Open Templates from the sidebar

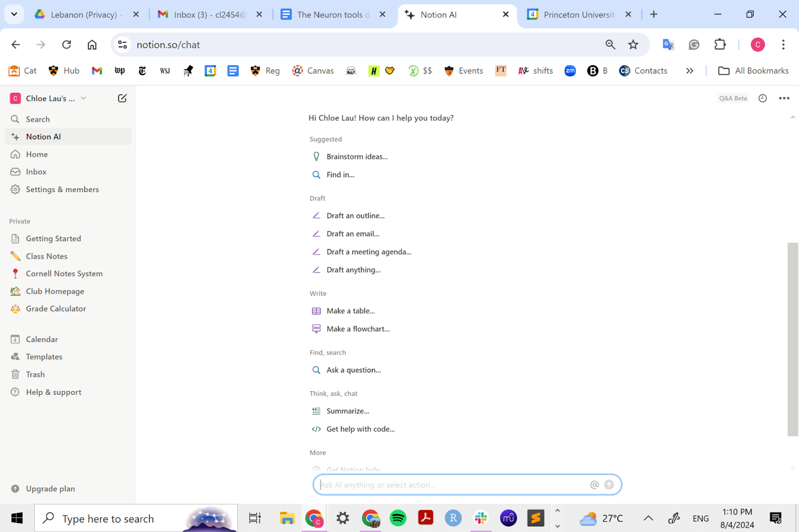[x=68, y=357]
